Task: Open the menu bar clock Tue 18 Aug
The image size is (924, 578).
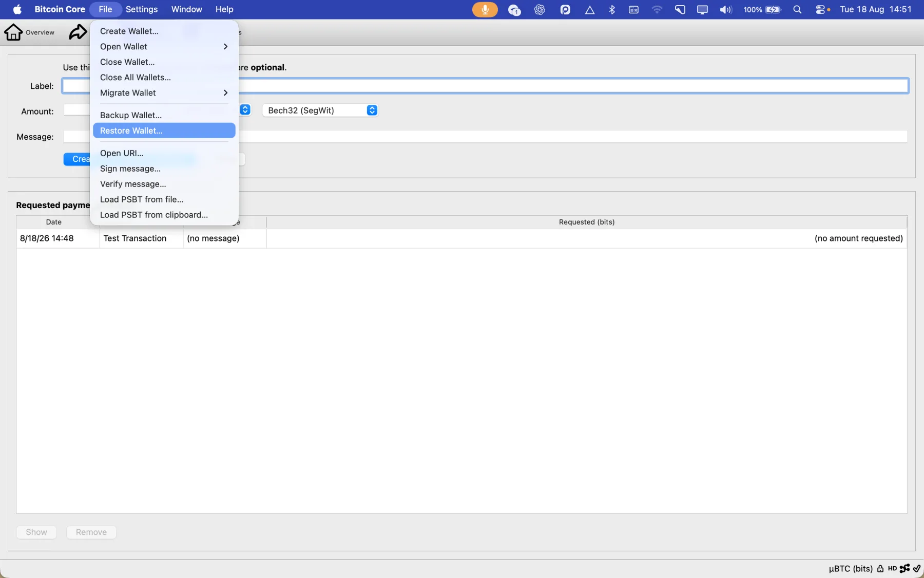Action: click(x=876, y=9)
